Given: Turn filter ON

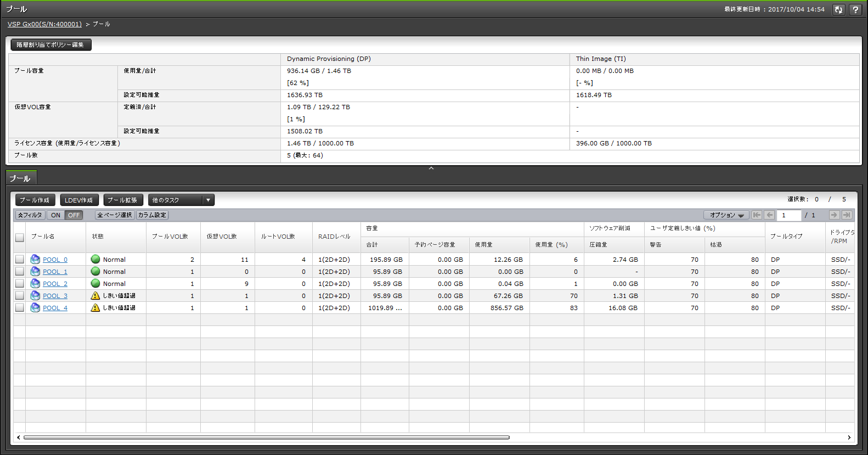Looking at the screenshot, I should pyautogui.click(x=56, y=215).
